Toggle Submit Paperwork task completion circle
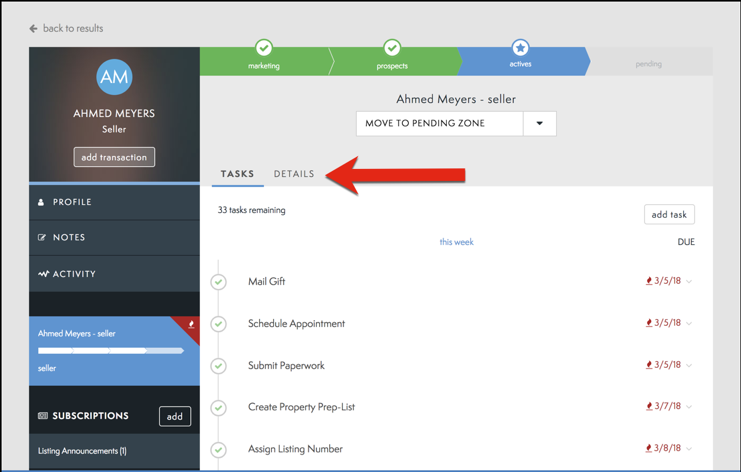741x472 pixels. (219, 366)
